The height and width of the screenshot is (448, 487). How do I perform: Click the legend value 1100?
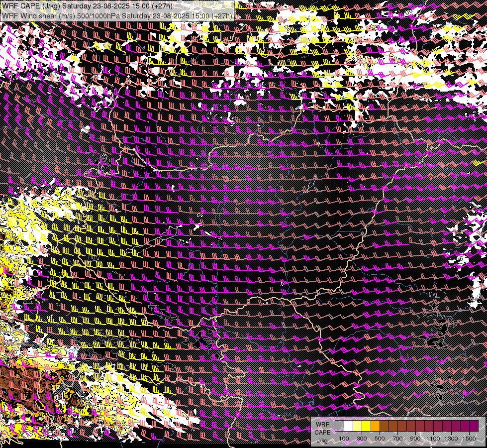point(433,439)
